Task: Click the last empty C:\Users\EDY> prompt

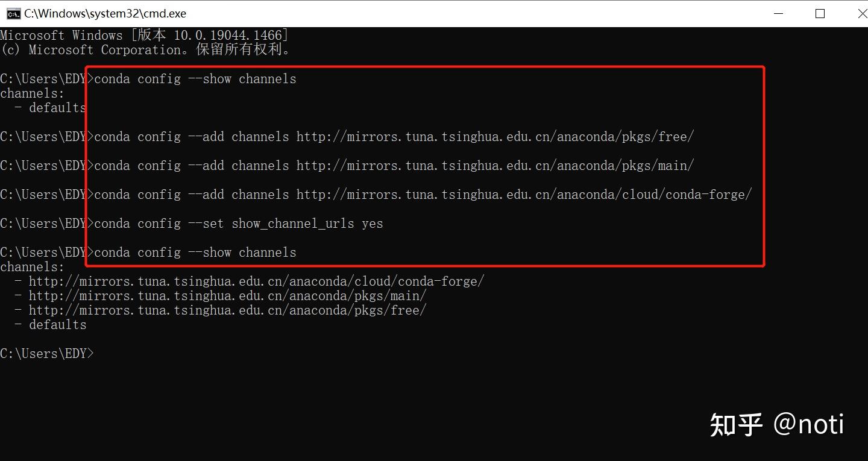Action: click(x=47, y=354)
